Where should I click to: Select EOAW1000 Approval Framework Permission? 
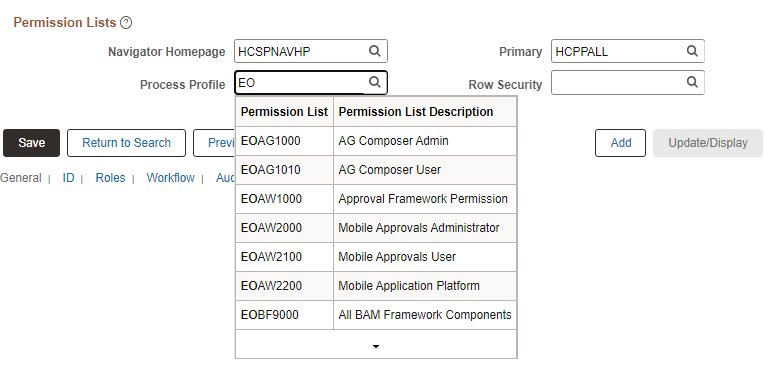(x=376, y=199)
